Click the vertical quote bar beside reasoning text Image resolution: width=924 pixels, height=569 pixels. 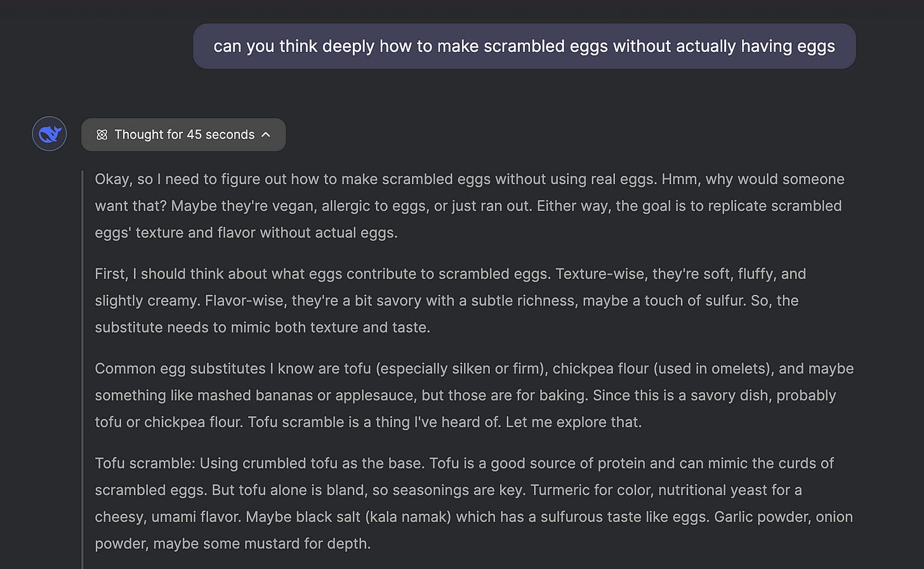[x=82, y=368]
